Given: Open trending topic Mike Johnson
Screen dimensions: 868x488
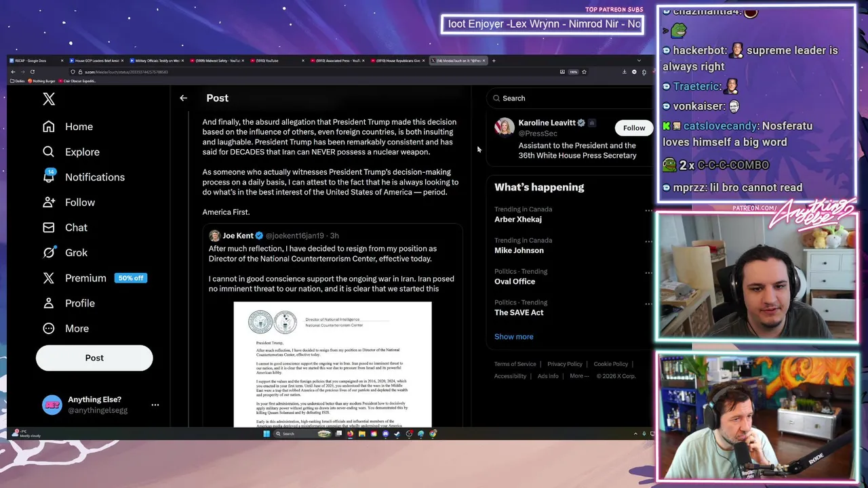Looking at the screenshot, I should [519, 251].
